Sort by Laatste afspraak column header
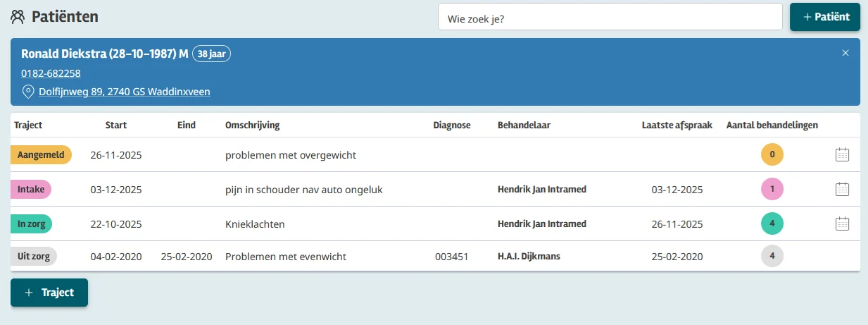Screen dimensions: 868x325 point(677,125)
